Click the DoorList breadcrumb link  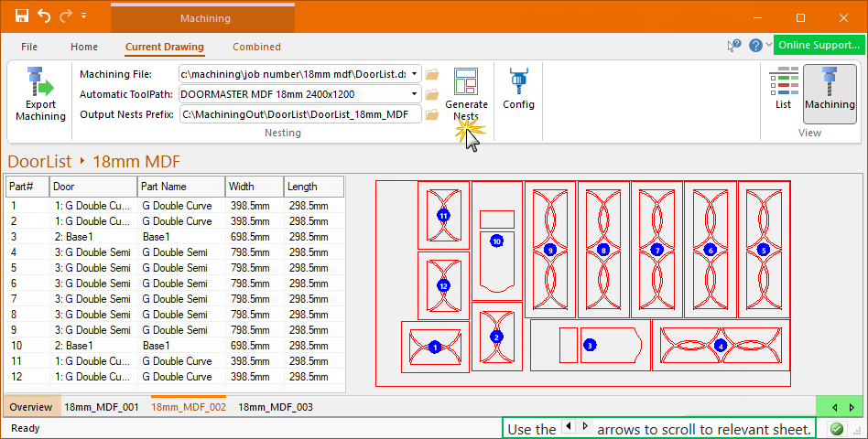(39, 162)
